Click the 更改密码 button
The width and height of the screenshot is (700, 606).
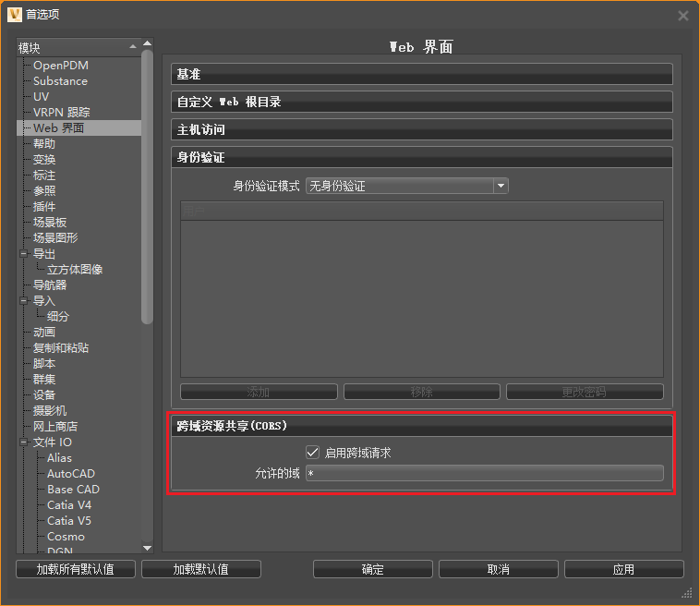585,392
